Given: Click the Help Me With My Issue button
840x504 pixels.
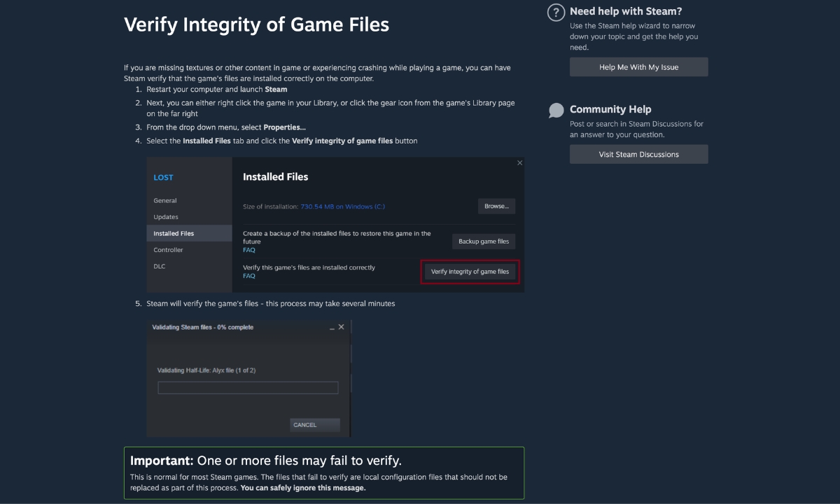Looking at the screenshot, I should 638,67.
